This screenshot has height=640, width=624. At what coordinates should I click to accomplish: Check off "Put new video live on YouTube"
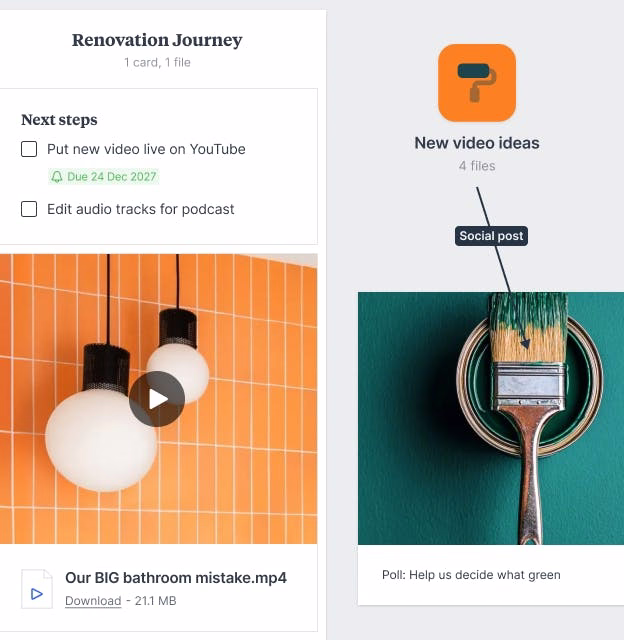[x=29, y=149]
